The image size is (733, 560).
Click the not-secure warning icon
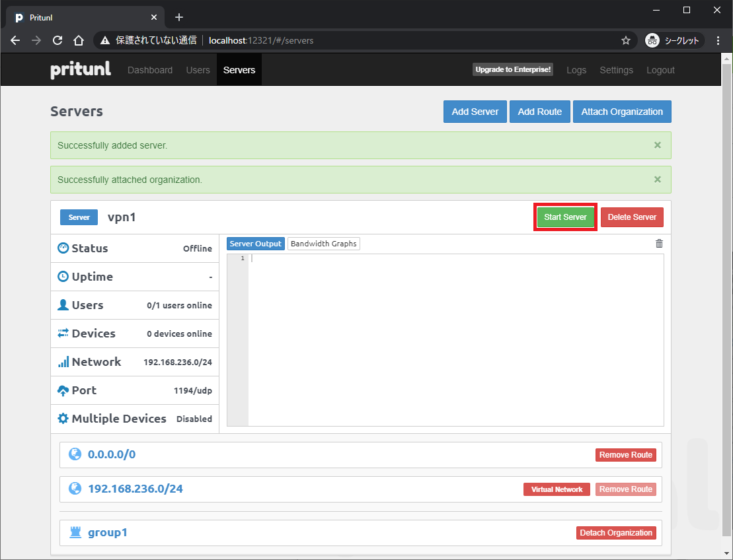coord(105,41)
